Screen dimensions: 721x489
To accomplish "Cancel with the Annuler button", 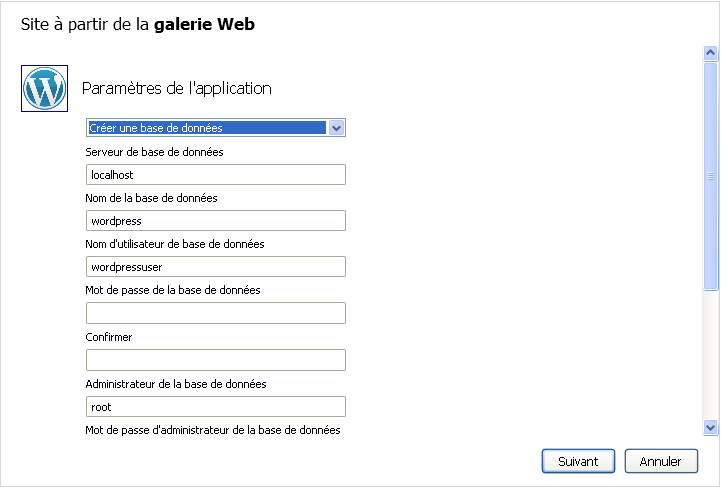I will tap(660, 461).
